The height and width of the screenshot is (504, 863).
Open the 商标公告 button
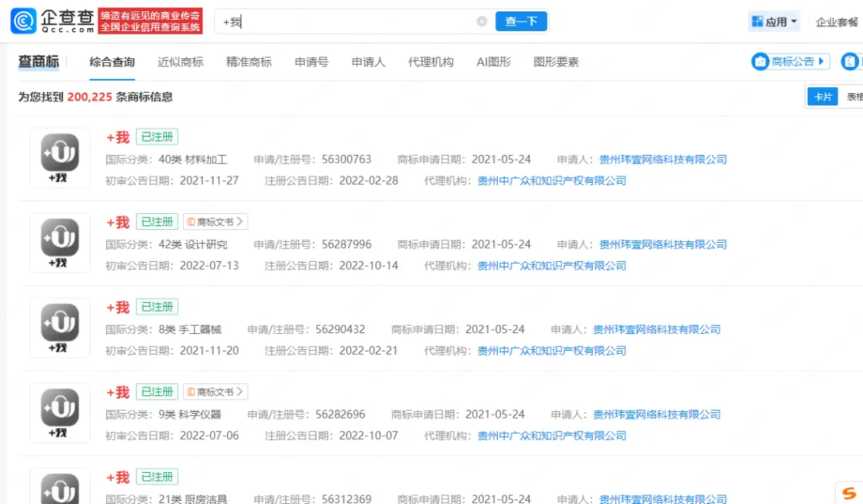click(x=790, y=62)
